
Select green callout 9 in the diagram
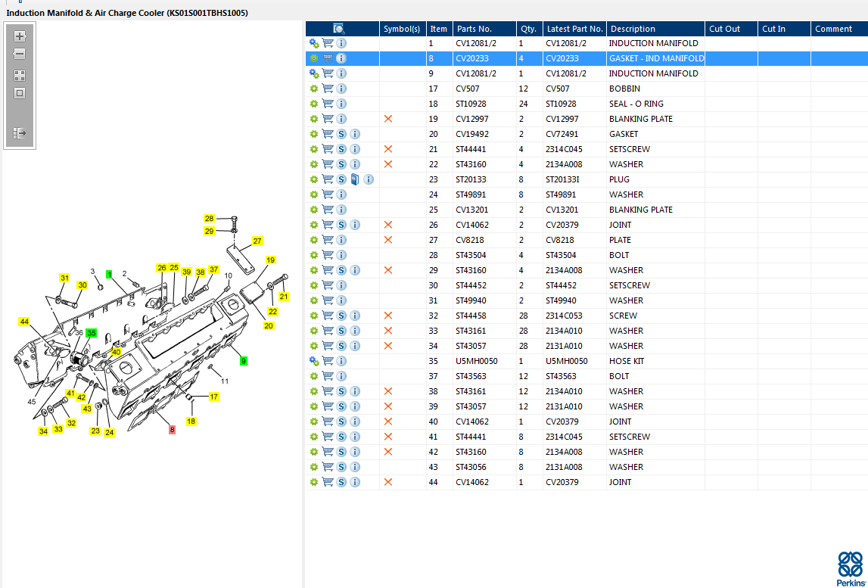(243, 361)
